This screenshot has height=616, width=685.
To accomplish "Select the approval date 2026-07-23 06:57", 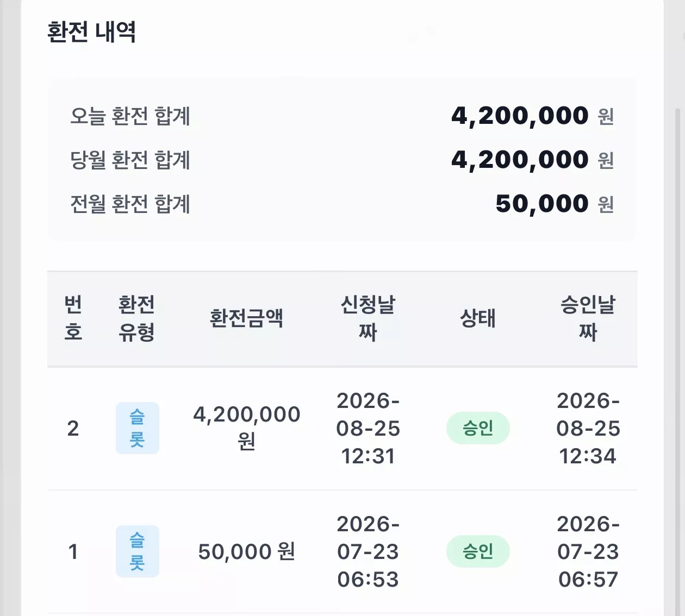I will [588, 551].
